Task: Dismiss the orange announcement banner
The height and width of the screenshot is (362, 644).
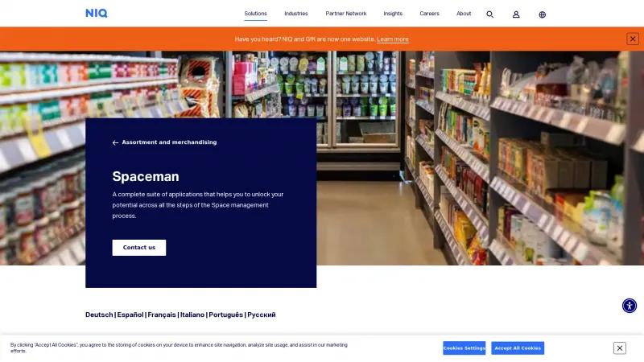Action: (x=633, y=39)
